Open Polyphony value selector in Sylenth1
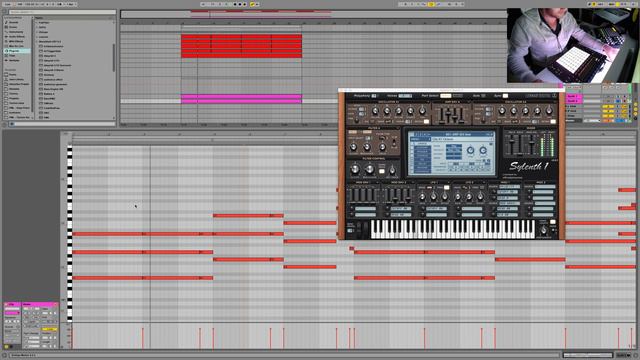This screenshot has height=360, width=640. [374, 96]
